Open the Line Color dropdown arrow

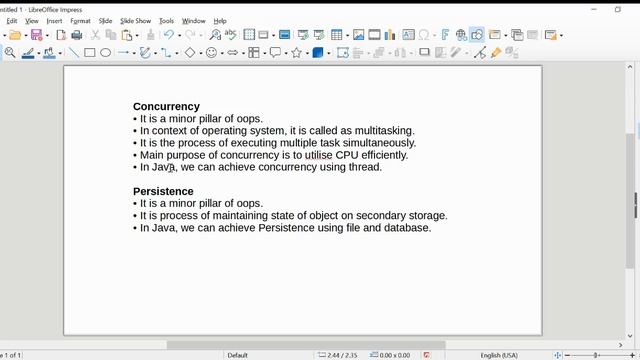point(39,53)
